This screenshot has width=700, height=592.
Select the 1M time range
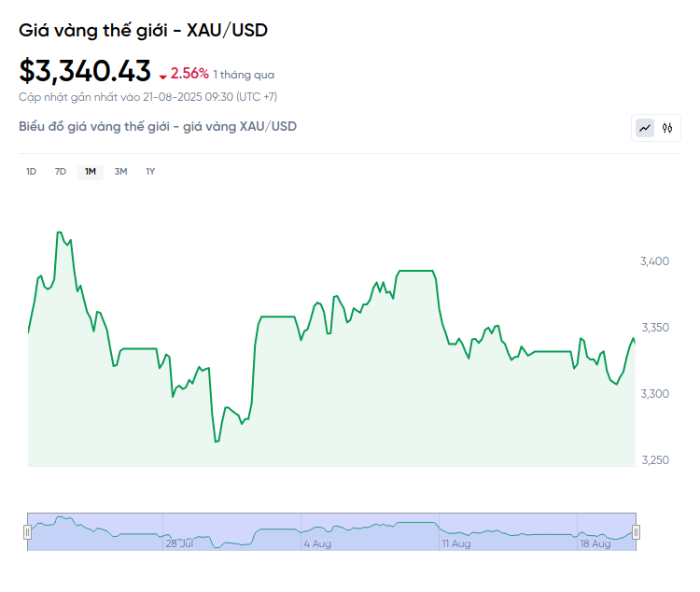click(91, 172)
